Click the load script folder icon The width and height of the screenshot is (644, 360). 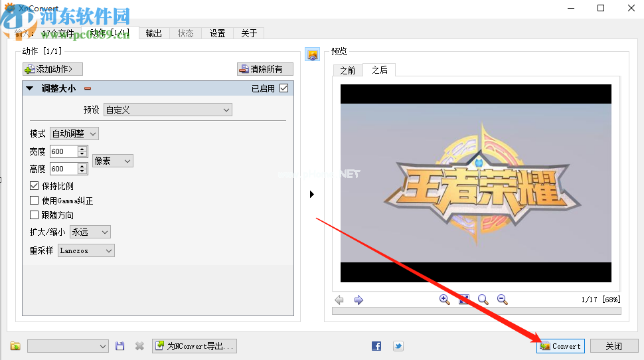pyautogui.click(x=15, y=346)
